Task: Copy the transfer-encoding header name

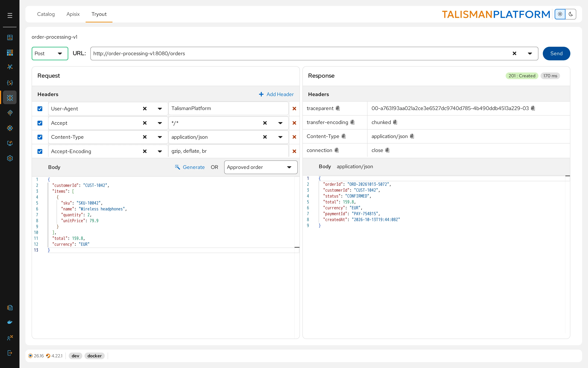Action: [x=352, y=122]
